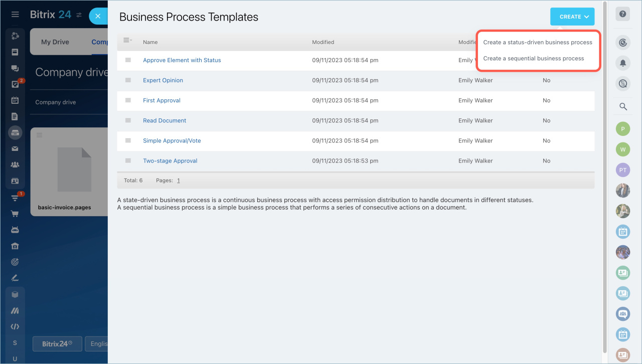Expand the Create dropdown button
The image size is (642, 364).
(x=572, y=17)
